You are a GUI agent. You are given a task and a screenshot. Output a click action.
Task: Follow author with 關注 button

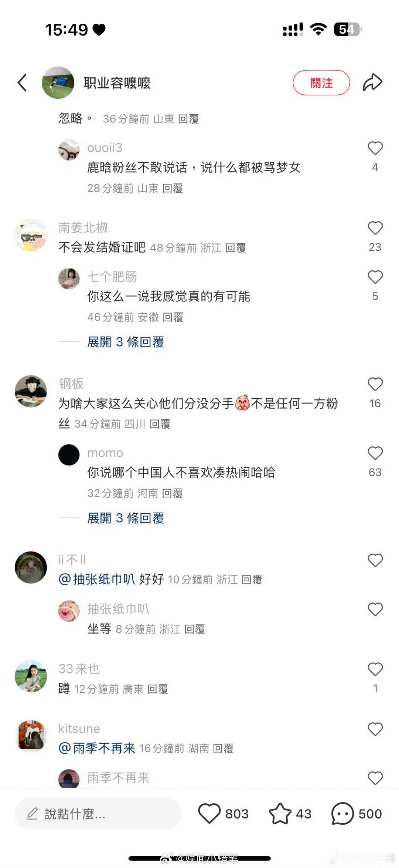[321, 82]
